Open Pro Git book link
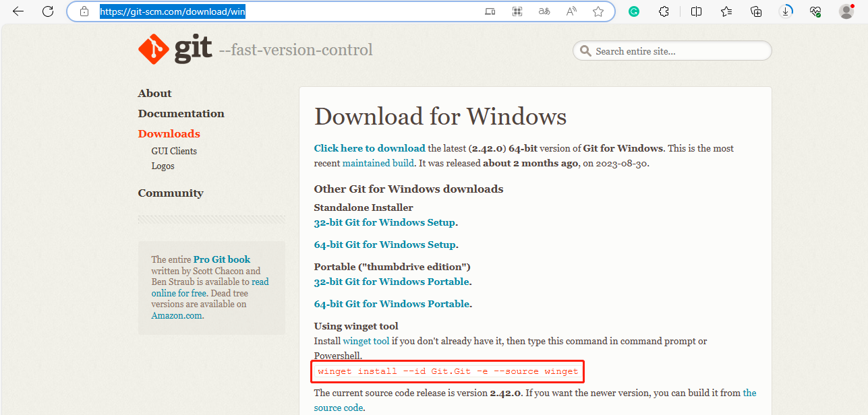Screen dimensions: 868x415 click(x=222, y=259)
